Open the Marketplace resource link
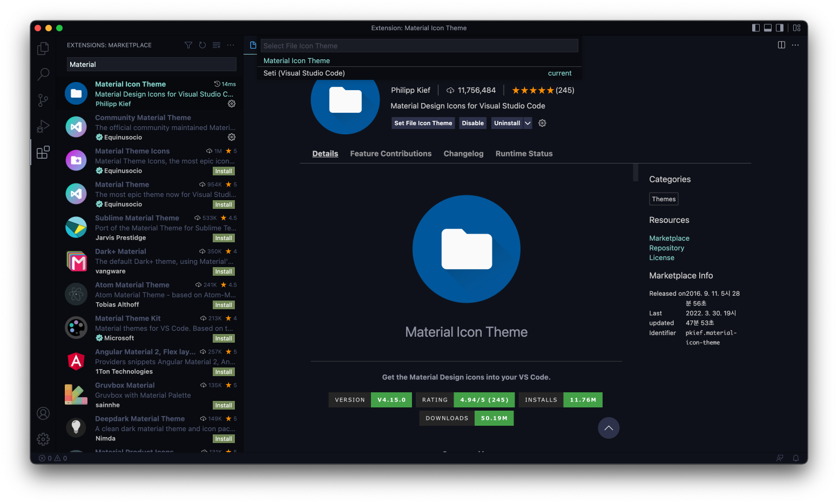This screenshot has width=838, height=504. pyautogui.click(x=669, y=238)
